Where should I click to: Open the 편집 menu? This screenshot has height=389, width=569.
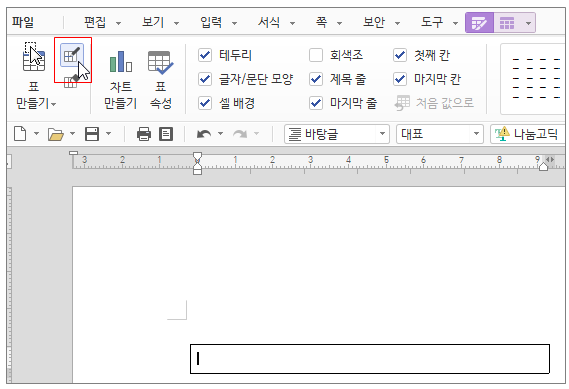(x=95, y=22)
